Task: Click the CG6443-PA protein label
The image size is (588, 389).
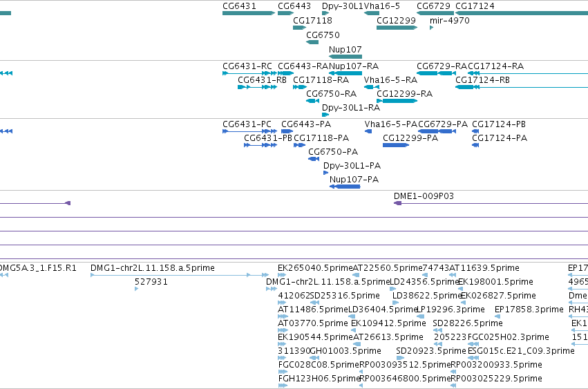Action: click(x=306, y=124)
